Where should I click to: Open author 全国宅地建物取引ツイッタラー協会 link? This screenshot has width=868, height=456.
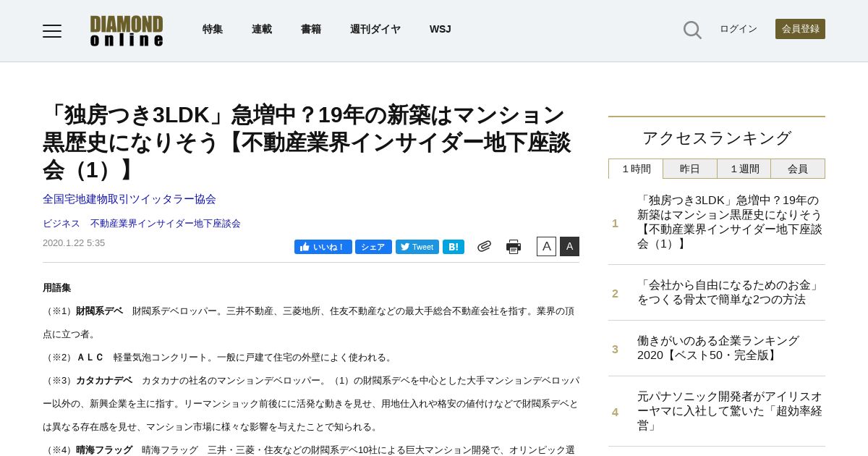tap(129, 199)
